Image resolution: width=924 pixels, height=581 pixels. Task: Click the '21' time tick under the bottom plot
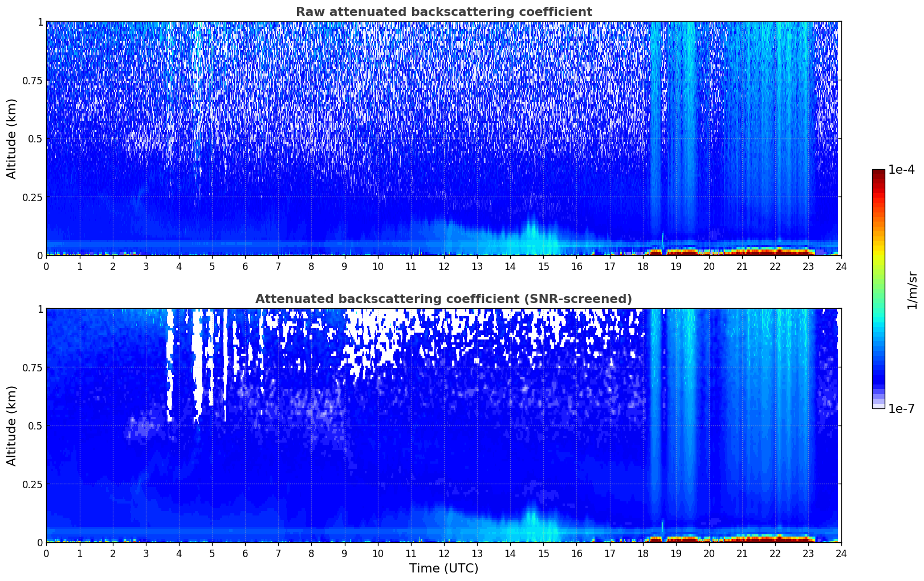742,553
